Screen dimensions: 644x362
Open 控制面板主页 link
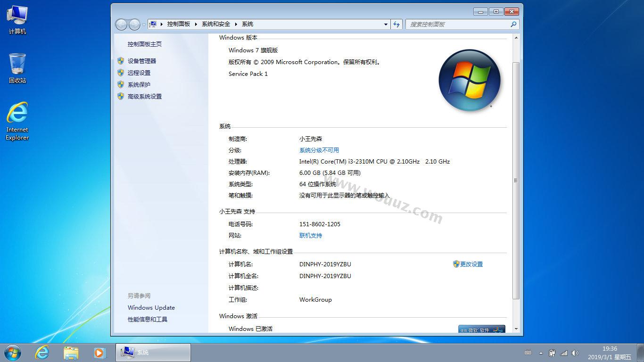145,44
